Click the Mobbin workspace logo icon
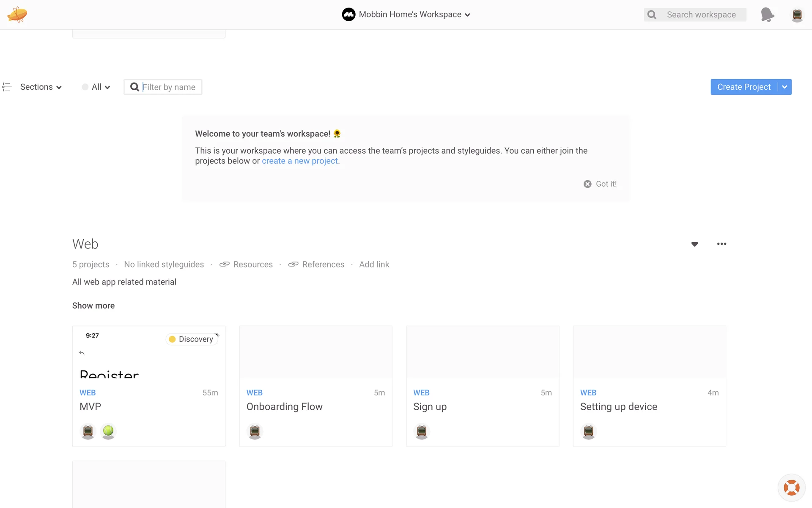The image size is (812, 508). tap(348, 14)
